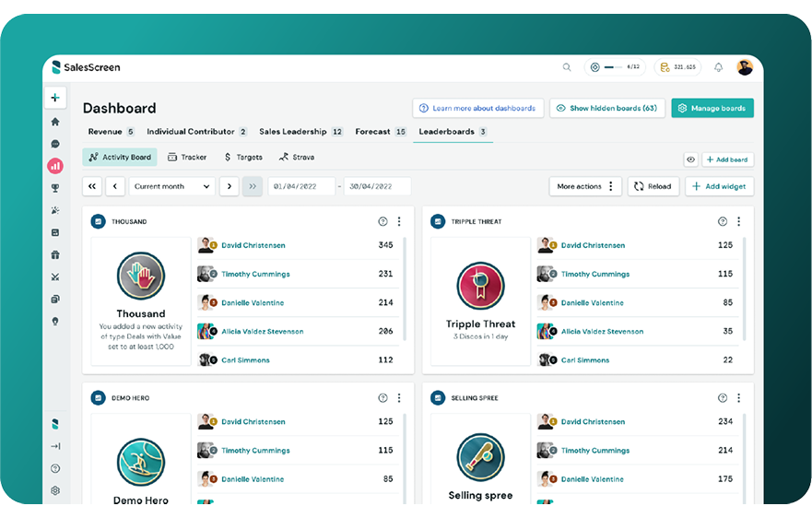Click Show hidden boards (63)
812x518 pixels.
coord(607,108)
